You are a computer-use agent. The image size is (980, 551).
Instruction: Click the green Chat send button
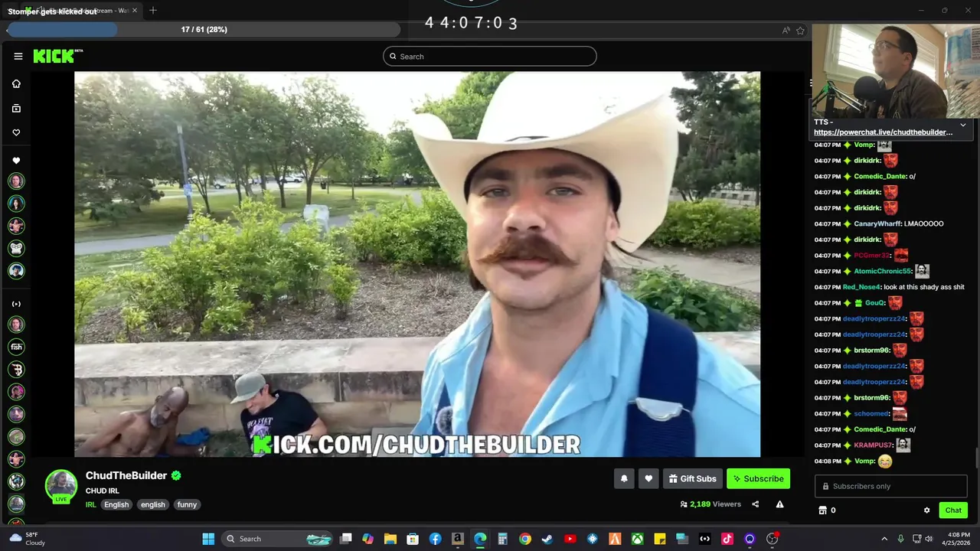click(953, 510)
